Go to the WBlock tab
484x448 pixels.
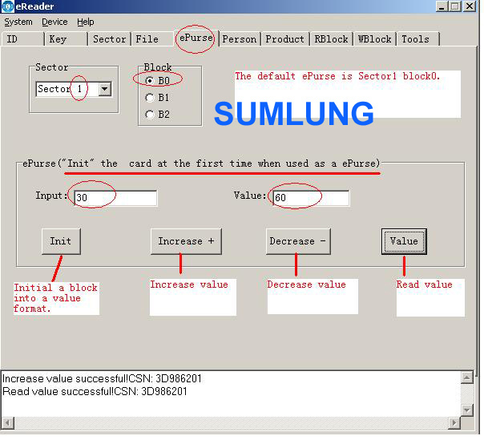point(374,39)
